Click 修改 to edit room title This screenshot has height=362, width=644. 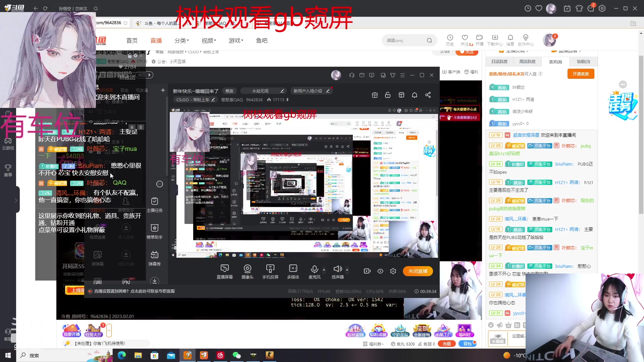click(229, 91)
